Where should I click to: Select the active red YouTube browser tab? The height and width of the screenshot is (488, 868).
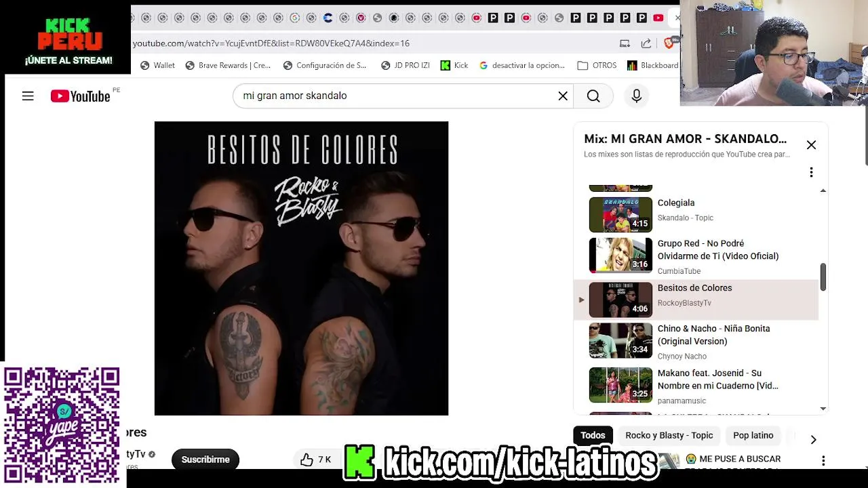[658, 18]
